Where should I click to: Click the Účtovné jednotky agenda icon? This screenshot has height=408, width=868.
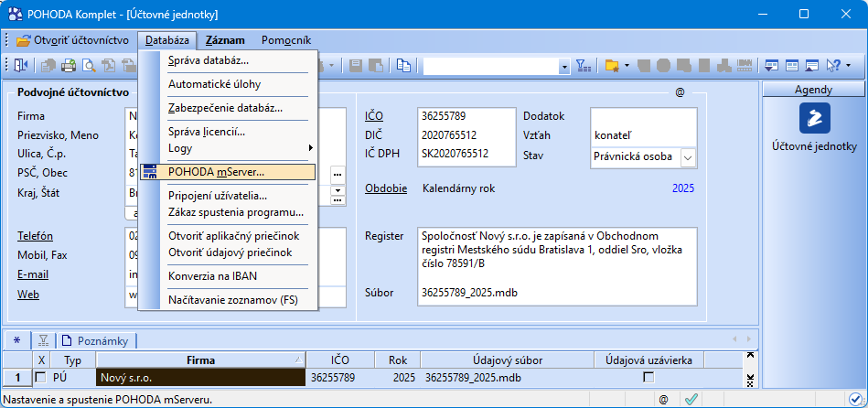[x=814, y=119]
